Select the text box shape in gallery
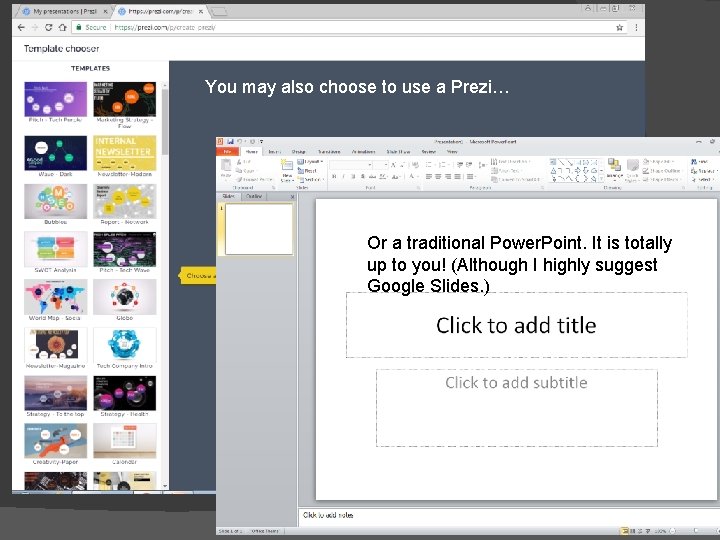 pos(553,162)
